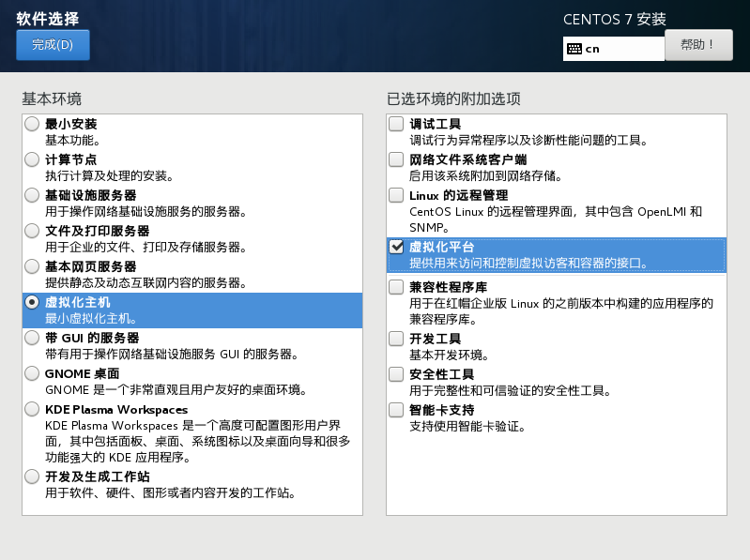750x560 pixels.
Task: Open the 帮助！ help button
Action: click(x=698, y=45)
